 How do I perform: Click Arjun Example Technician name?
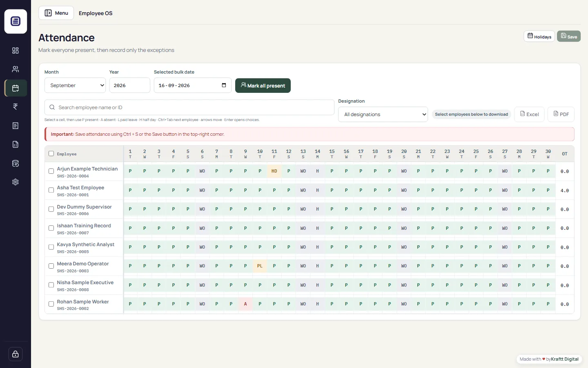point(87,168)
